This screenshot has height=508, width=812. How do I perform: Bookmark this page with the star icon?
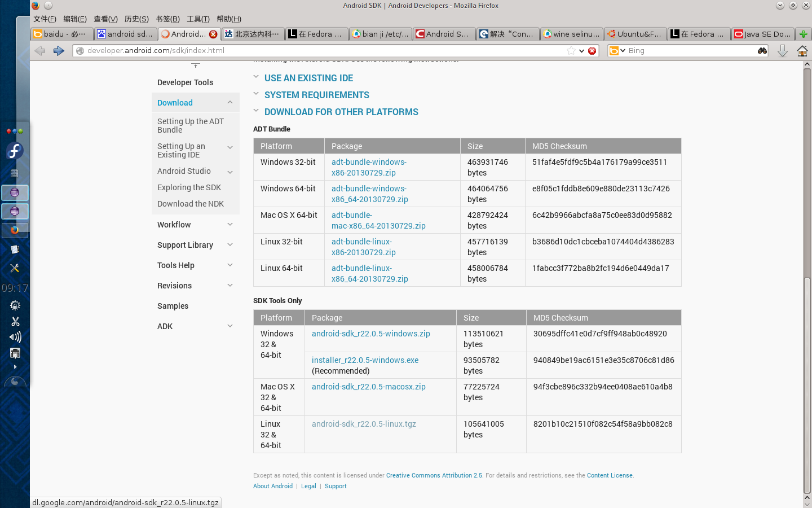coord(571,51)
